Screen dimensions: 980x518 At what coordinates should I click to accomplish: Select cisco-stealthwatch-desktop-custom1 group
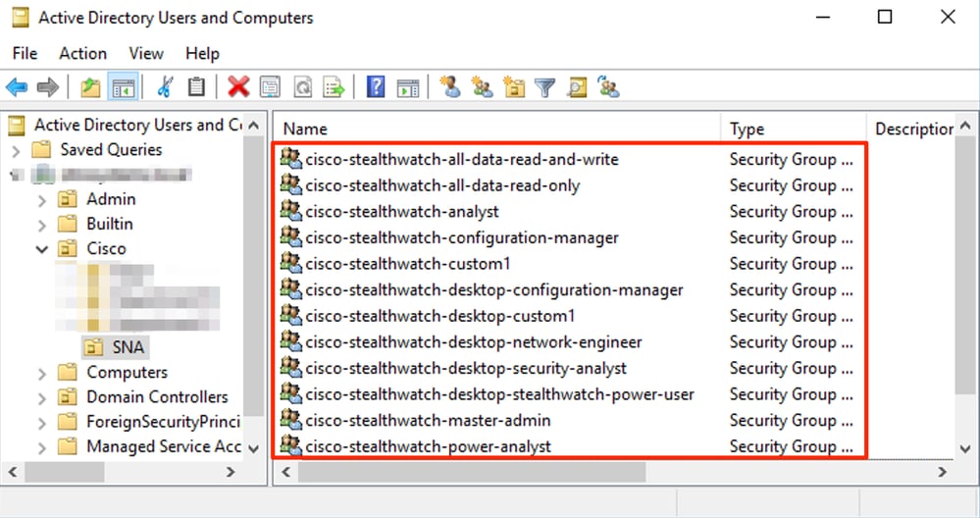coord(440,316)
